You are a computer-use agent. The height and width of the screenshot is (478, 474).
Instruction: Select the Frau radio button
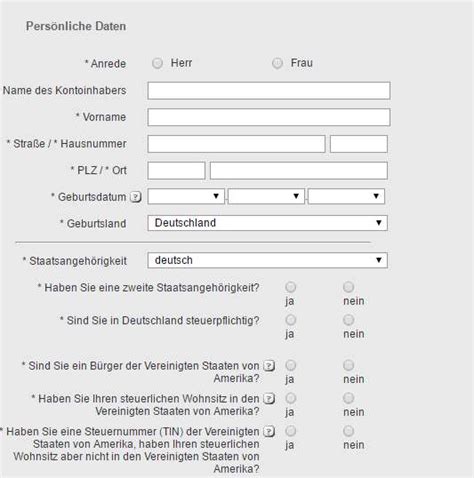click(277, 63)
